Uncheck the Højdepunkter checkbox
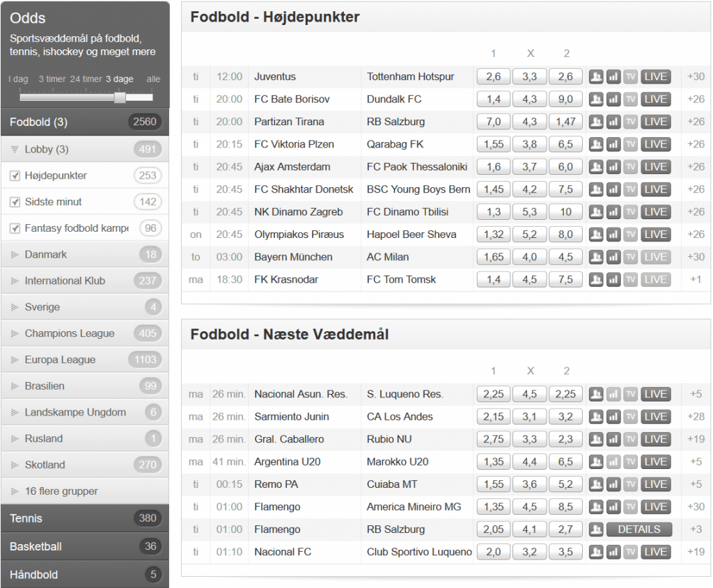Image resolution: width=713 pixels, height=588 pixels. point(15,176)
